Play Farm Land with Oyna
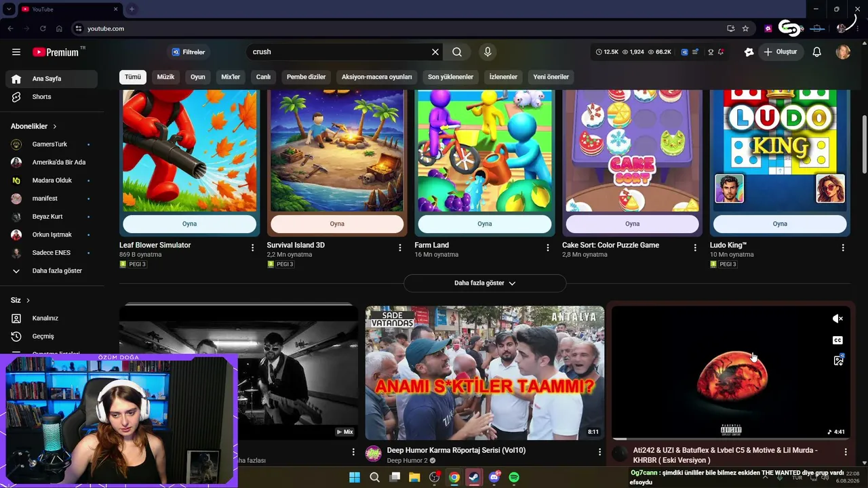The width and height of the screenshot is (868, 488). click(485, 224)
